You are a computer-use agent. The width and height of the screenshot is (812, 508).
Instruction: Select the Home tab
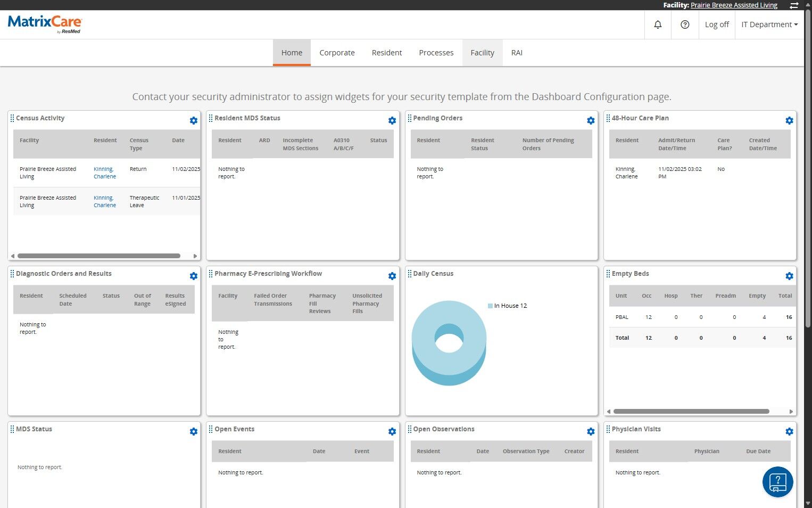tap(292, 53)
